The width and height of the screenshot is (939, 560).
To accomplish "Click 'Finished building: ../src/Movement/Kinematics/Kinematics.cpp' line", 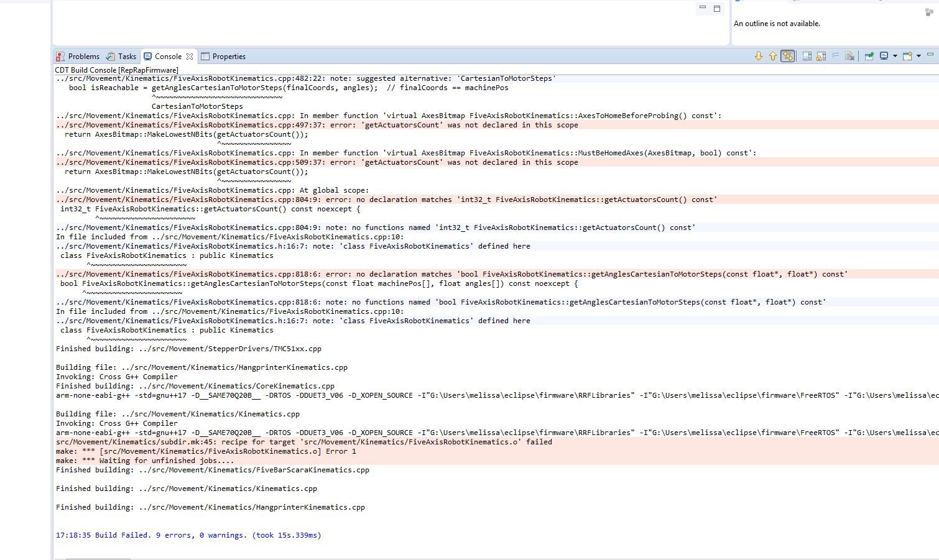I will (187, 489).
